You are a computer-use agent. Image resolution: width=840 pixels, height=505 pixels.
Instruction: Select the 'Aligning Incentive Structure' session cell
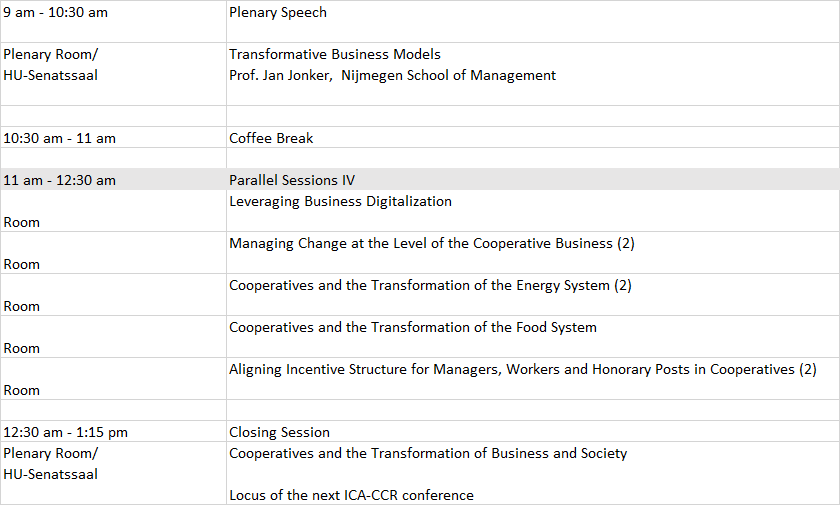point(523,370)
